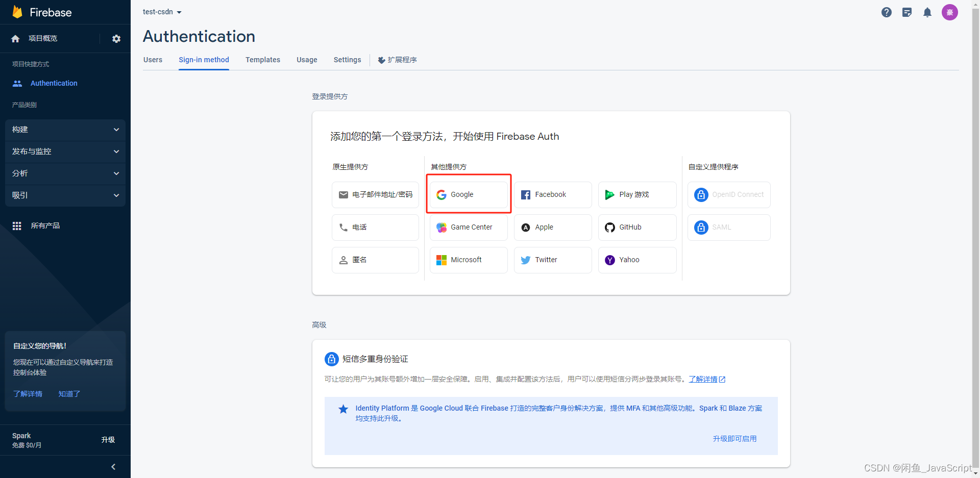The width and height of the screenshot is (980, 478).
Task: Select the Game Center provider
Action: (x=469, y=227)
